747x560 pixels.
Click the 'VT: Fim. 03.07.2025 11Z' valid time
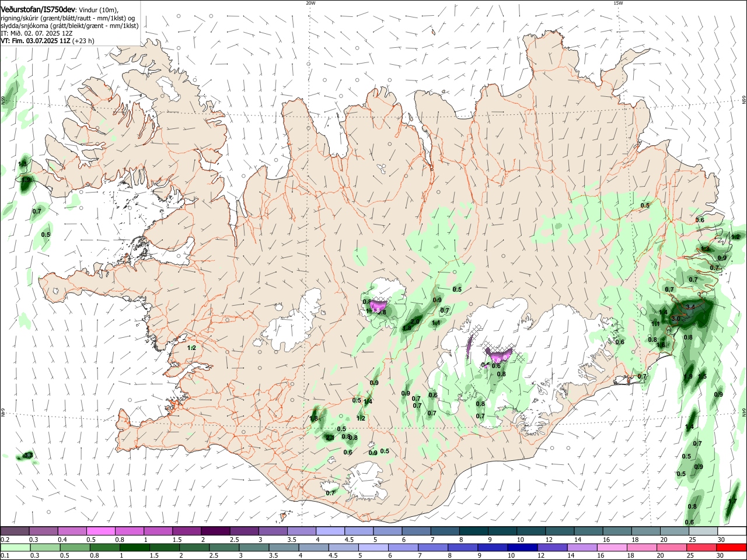pyautogui.click(x=36, y=41)
